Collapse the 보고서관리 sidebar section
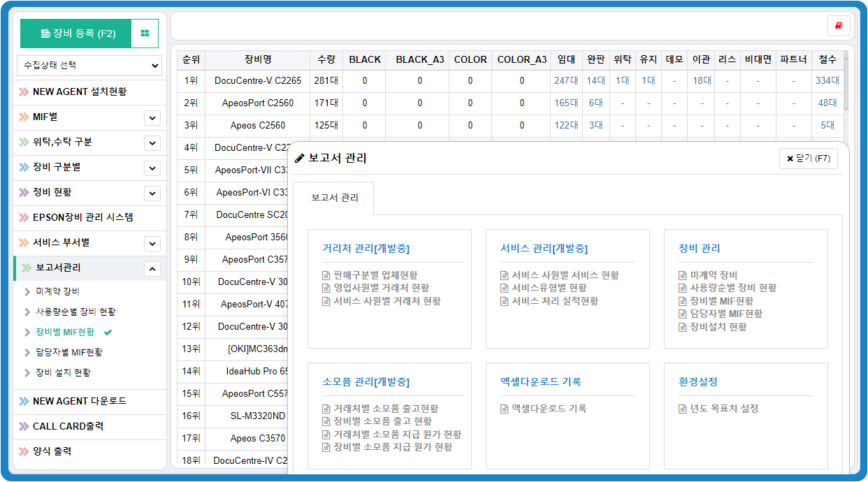Image resolution: width=868 pixels, height=482 pixels. pyautogui.click(x=152, y=269)
